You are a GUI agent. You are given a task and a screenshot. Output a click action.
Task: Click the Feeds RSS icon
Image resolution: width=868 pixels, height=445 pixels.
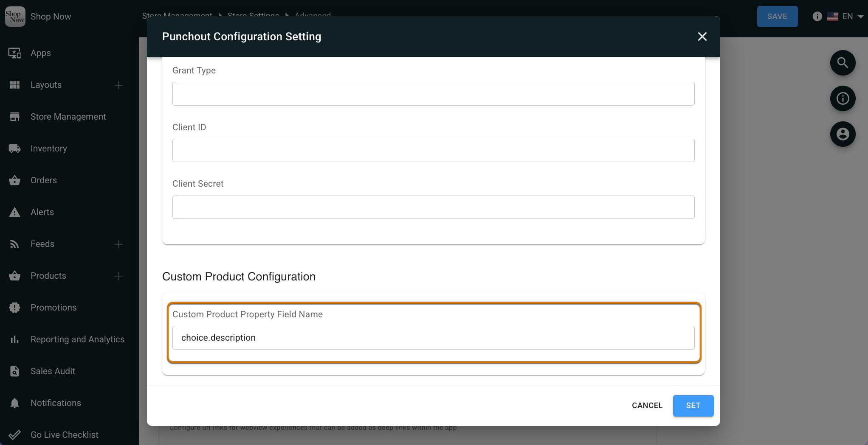[x=15, y=244]
